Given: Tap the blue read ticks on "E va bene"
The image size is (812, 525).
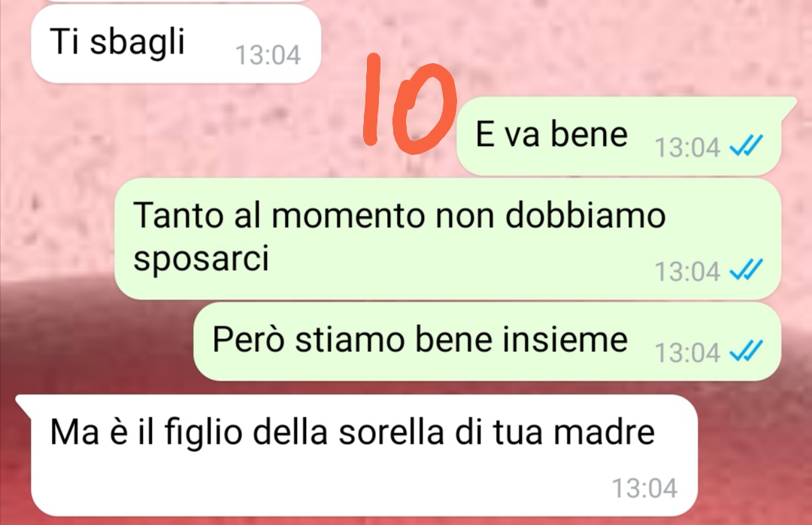Looking at the screenshot, I should click(747, 146).
